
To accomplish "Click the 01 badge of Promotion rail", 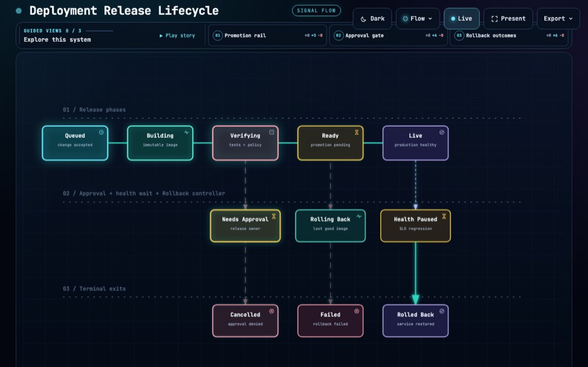I will click(x=218, y=36).
